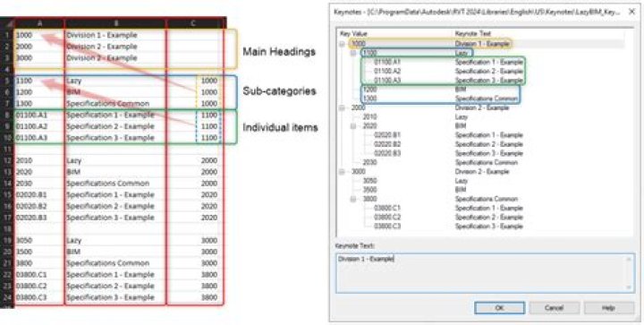Click the Select All corner of the spreadsheet
644x325 pixels.
point(7,23)
